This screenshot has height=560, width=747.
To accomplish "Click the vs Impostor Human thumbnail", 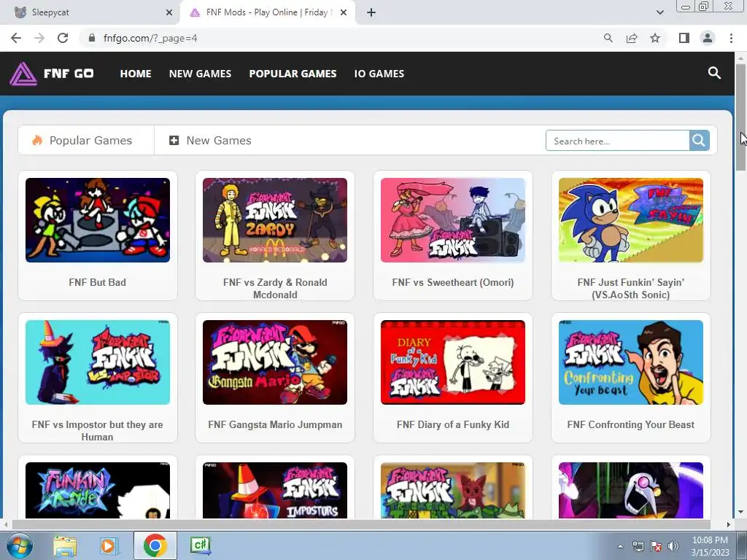I will point(98,362).
